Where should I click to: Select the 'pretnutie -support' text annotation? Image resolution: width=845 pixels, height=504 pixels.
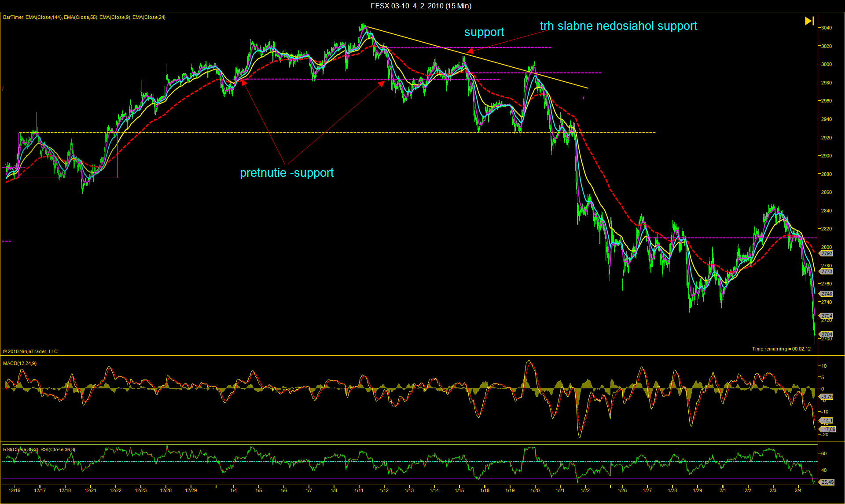pyautogui.click(x=287, y=173)
